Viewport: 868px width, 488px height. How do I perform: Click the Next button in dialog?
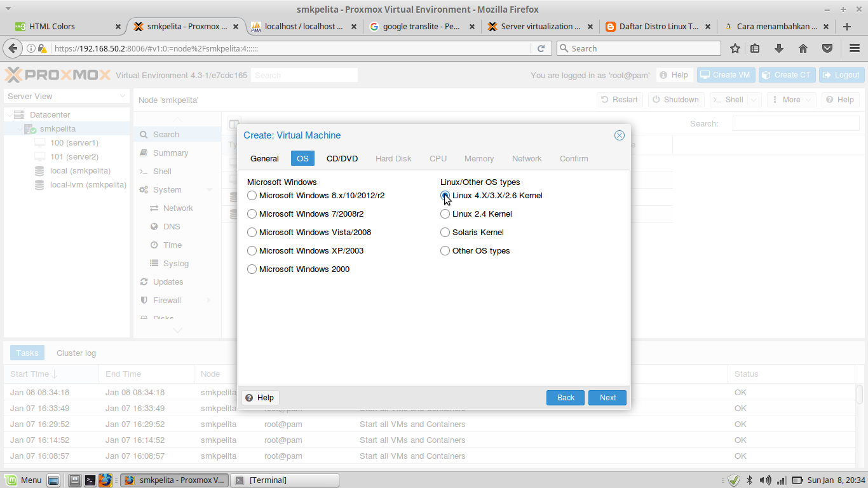click(607, 397)
